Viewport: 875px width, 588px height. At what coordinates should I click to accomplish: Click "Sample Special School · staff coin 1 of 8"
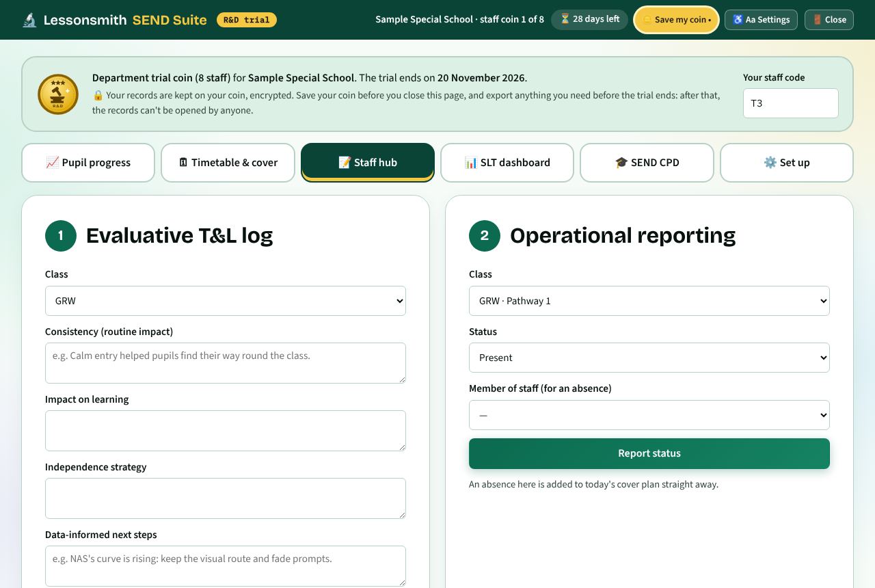(x=460, y=20)
